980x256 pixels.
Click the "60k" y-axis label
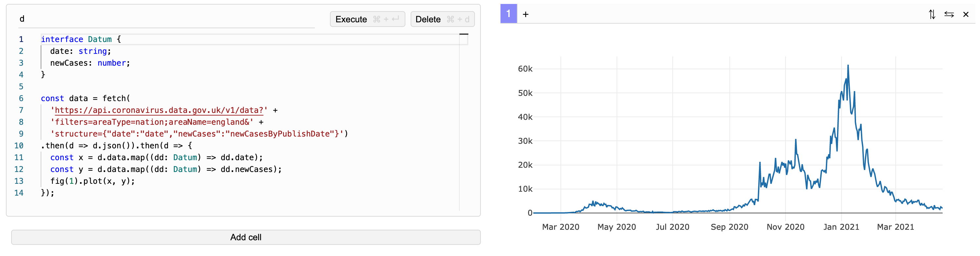pyautogui.click(x=525, y=69)
